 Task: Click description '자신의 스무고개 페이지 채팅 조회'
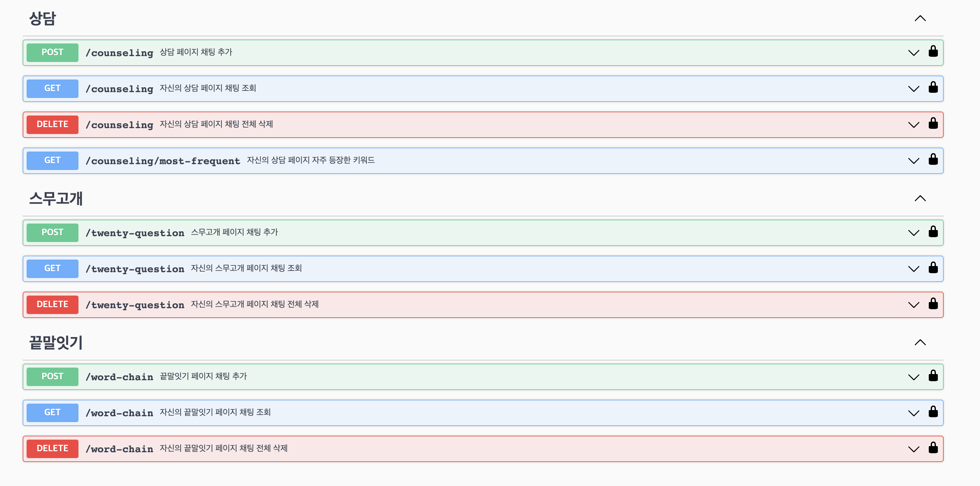coord(246,268)
